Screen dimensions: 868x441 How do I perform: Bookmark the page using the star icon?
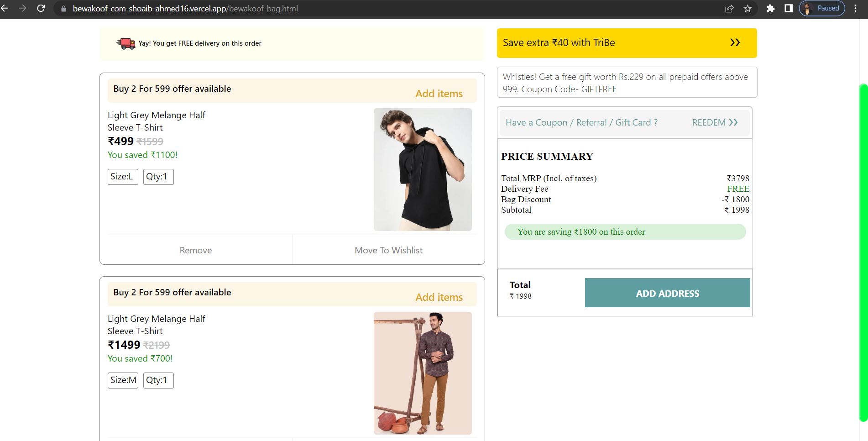[x=748, y=8]
